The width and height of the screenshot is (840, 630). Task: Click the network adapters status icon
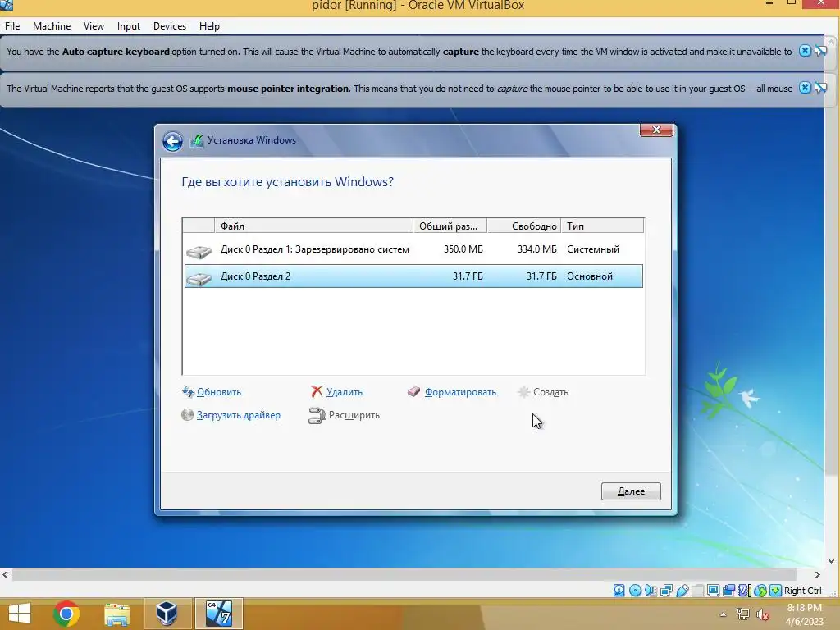[666, 591]
